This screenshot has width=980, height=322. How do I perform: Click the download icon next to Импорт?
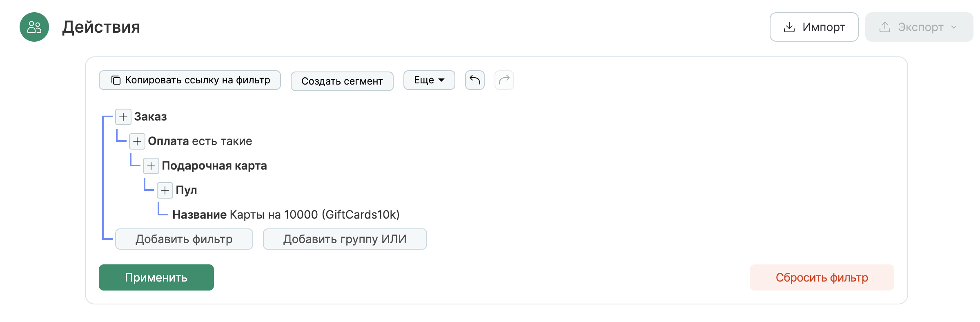coord(788,27)
